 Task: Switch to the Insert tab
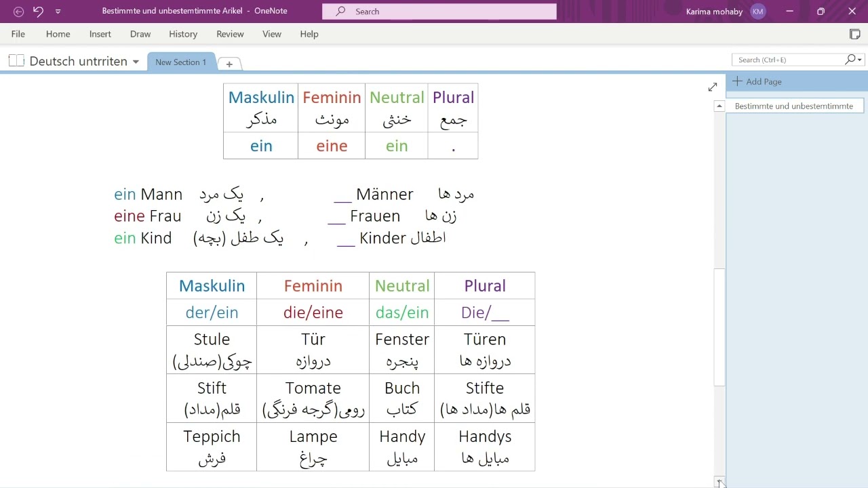pyautogui.click(x=100, y=34)
